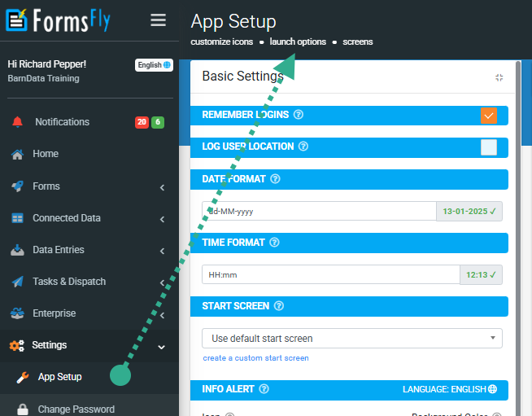Open the English language selector

coord(154,65)
